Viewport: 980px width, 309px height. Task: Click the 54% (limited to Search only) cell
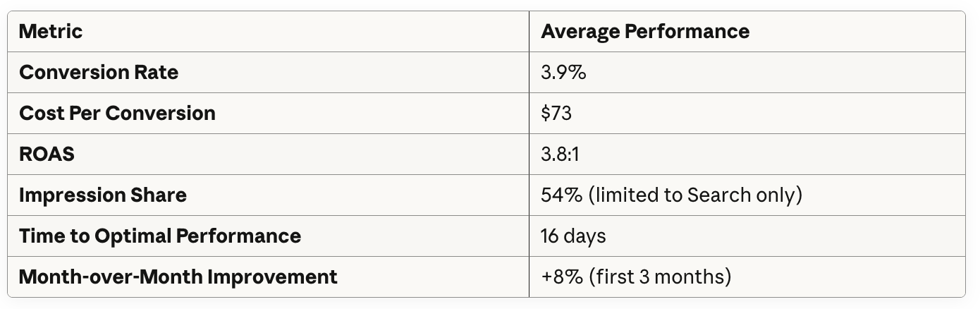click(671, 195)
